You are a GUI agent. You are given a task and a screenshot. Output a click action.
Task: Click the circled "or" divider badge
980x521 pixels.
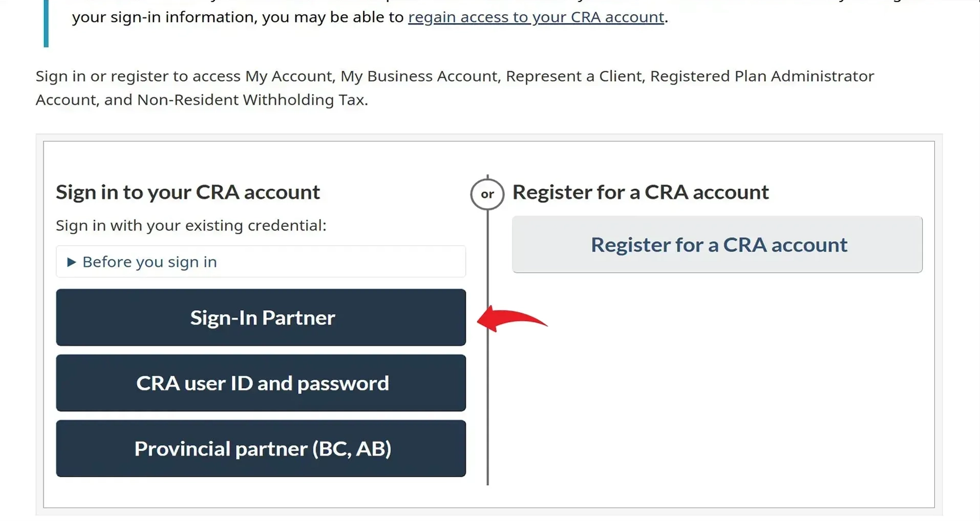pyautogui.click(x=487, y=194)
